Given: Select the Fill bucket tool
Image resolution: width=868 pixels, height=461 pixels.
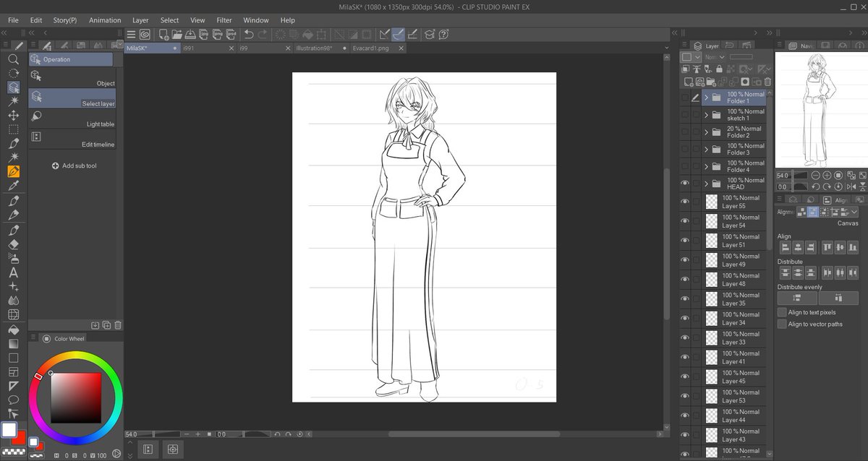Looking at the screenshot, I should [13, 329].
